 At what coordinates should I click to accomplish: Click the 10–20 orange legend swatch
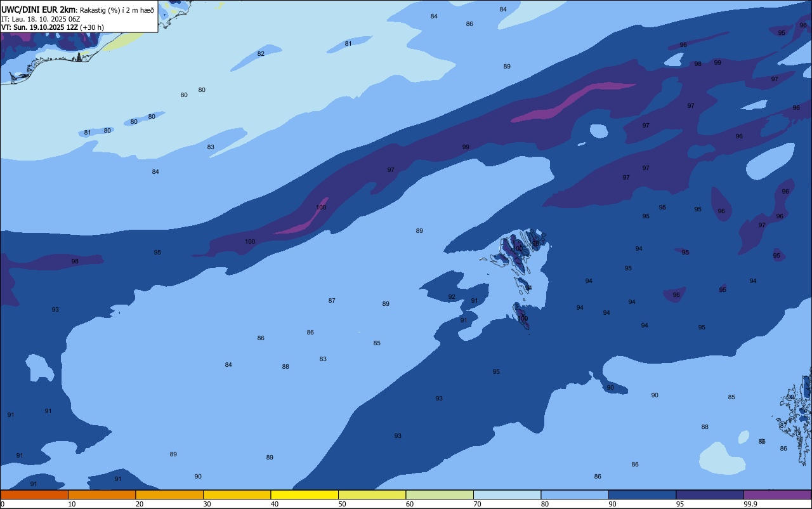coord(101,494)
